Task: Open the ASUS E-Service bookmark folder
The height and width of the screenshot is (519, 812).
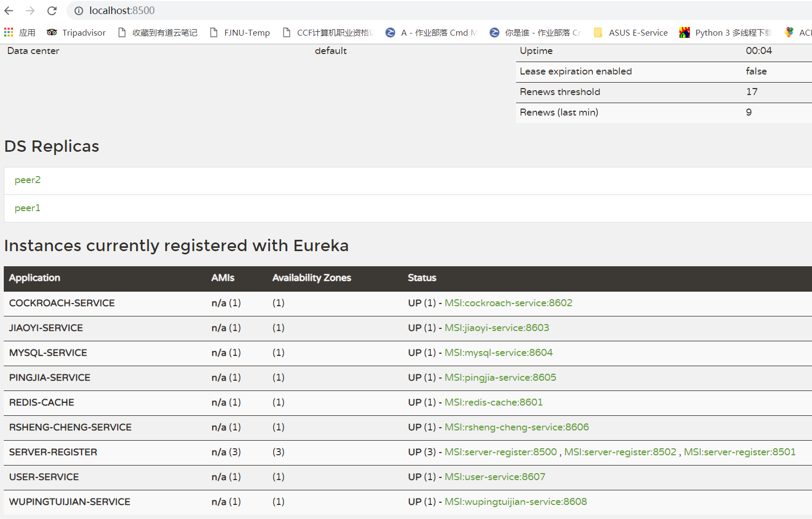Action: click(x=631, y=33)
